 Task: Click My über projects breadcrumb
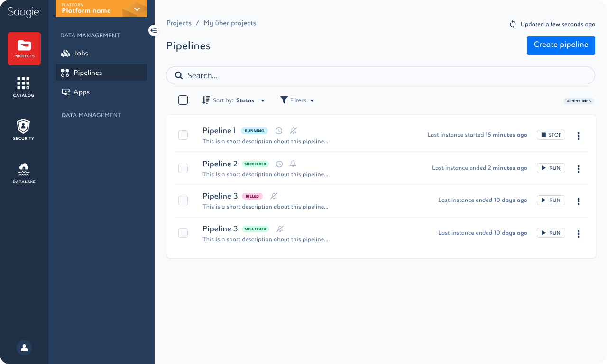[230, 23]
